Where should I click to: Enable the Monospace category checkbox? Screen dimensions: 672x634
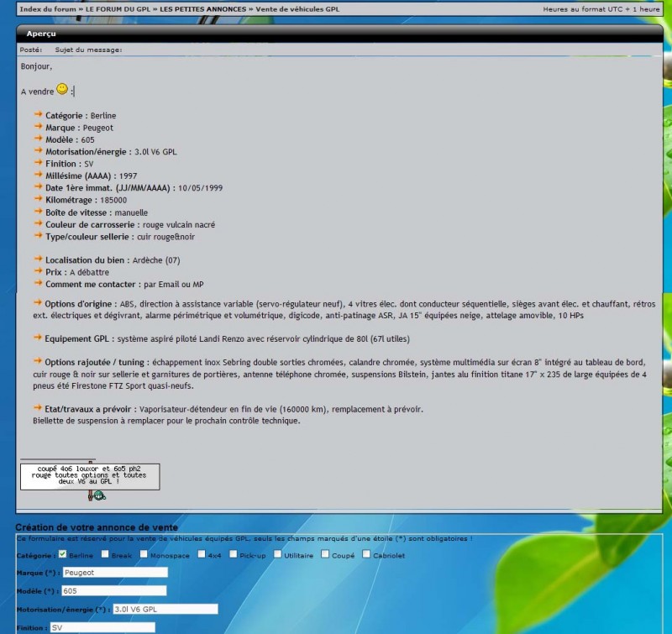click(x=144, y=554)
